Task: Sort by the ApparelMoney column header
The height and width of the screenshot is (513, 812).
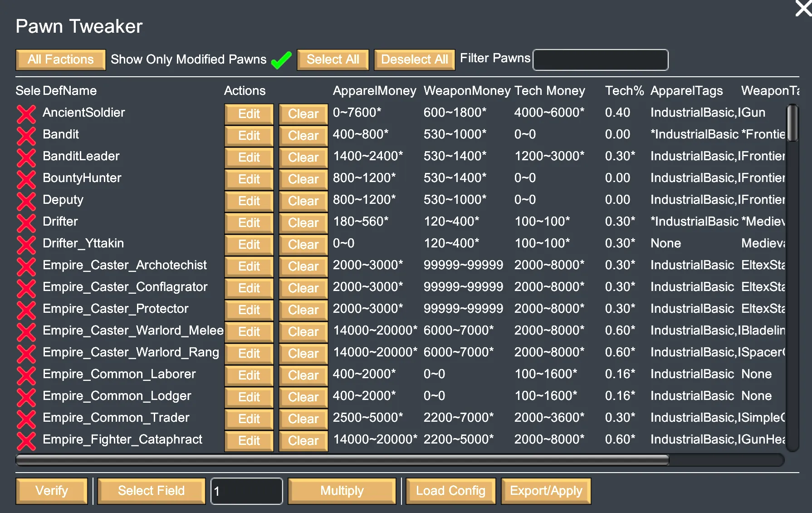Action: [x=374, y=91]
